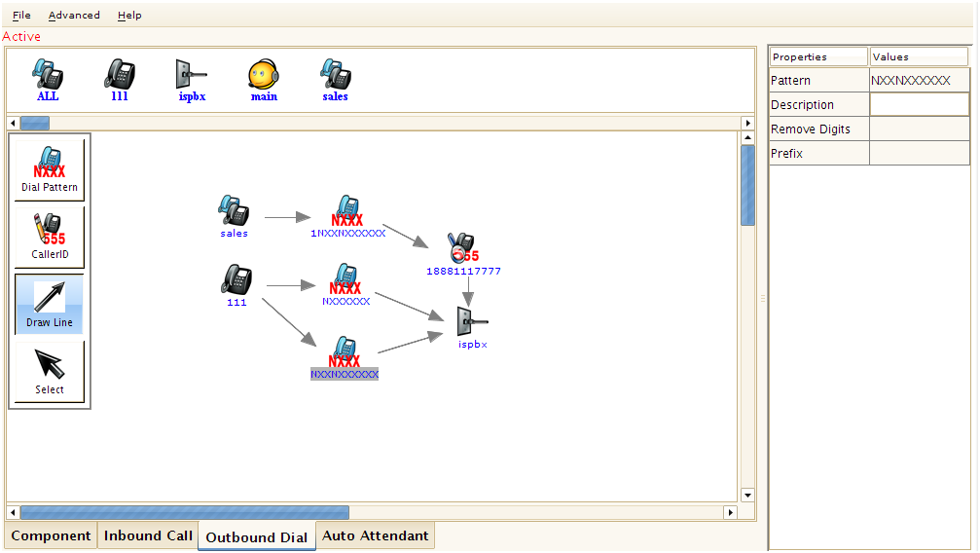
Task: Select the CallerID tool
Action: pyautogui.click(x=49, y=237)
